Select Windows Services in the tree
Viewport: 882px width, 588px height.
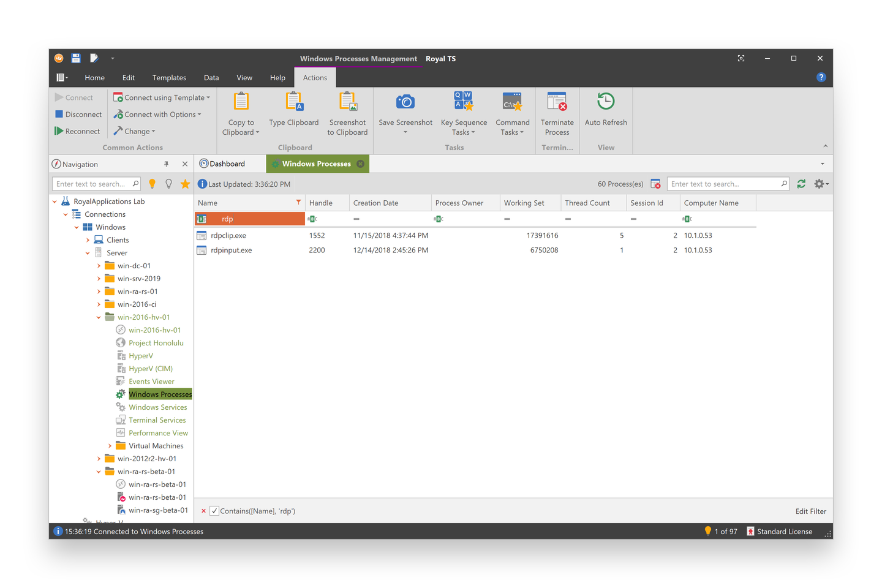(157, 407)
